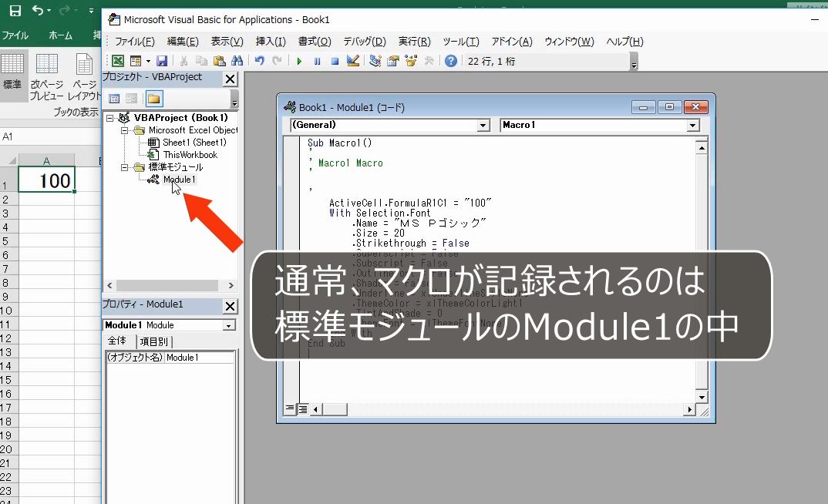Click the Break pause icon
This screenshot has width=828, height=504.
tap(317, 61)
